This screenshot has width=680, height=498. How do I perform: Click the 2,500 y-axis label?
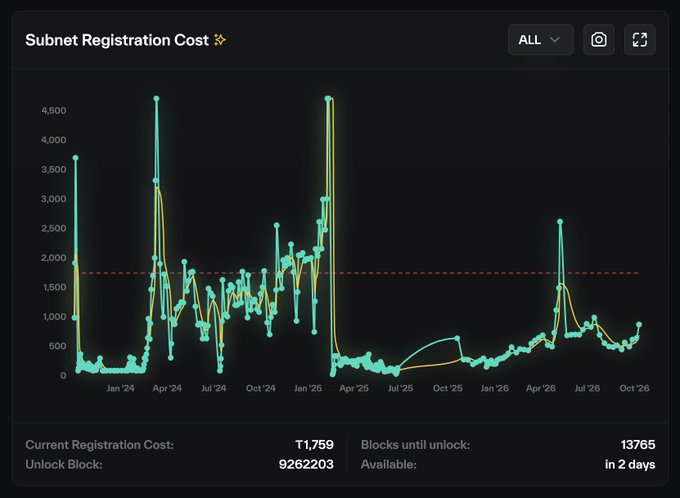(54, 229)
